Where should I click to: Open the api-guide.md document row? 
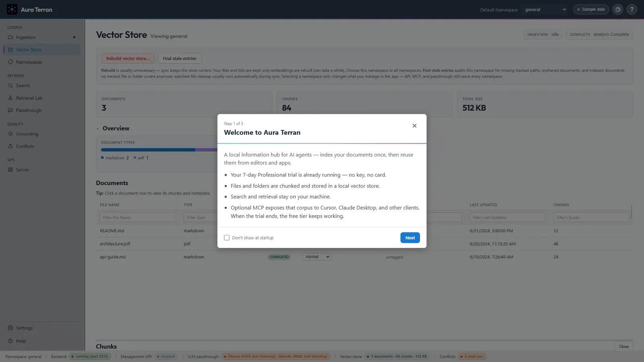click(x=364, y=257)
